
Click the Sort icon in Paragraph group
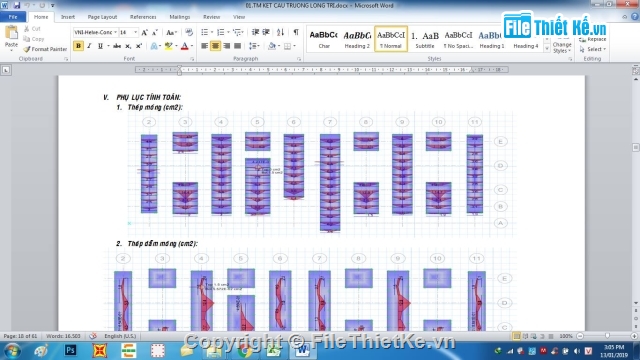pos(280,32)
